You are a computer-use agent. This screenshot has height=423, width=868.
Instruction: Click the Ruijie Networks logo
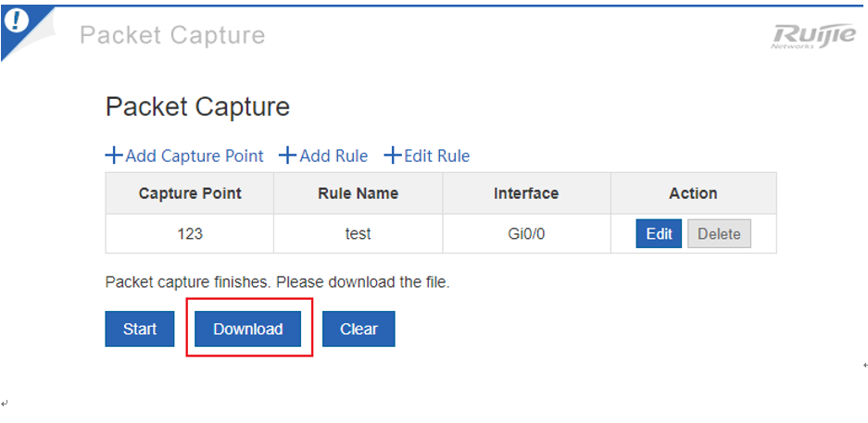(813, 36)
